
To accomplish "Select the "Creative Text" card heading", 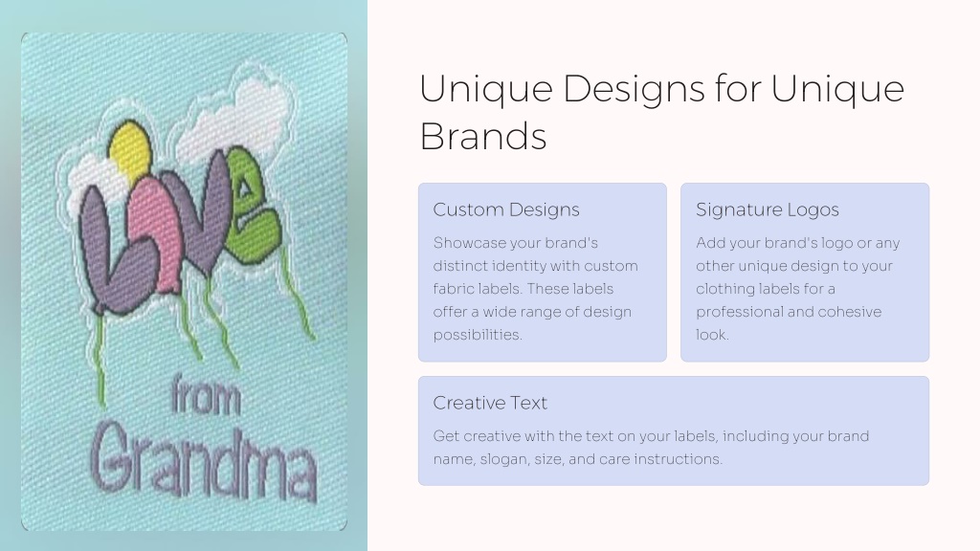I will [x=490, y=403].
